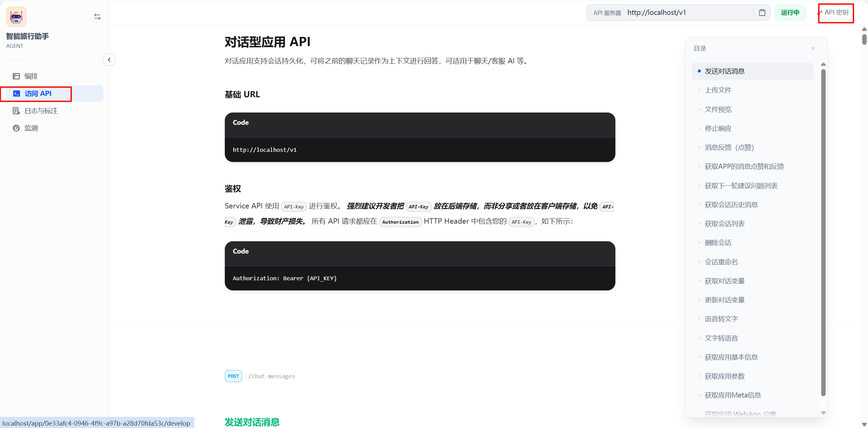Collapse the sidebar with chevron button
The image size is (868, 428).
(x=109, y=60)
